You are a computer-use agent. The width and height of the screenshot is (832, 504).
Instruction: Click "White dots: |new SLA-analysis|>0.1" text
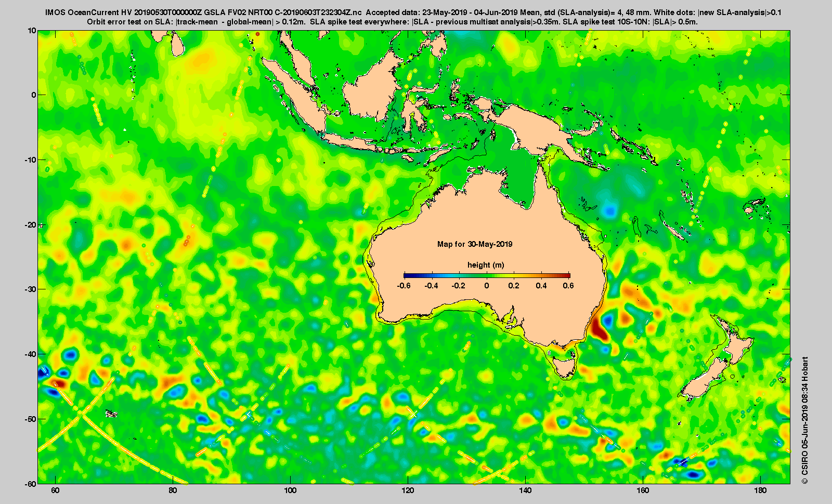tap(719, 12)
